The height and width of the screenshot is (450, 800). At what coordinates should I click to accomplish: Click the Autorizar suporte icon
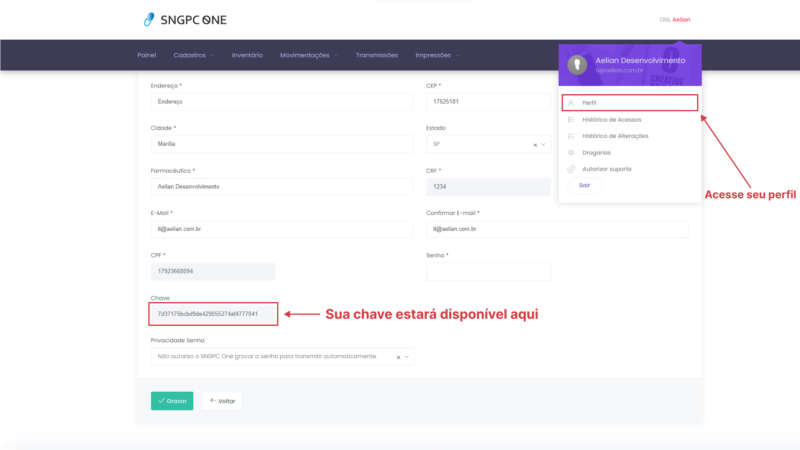[570, 169]
